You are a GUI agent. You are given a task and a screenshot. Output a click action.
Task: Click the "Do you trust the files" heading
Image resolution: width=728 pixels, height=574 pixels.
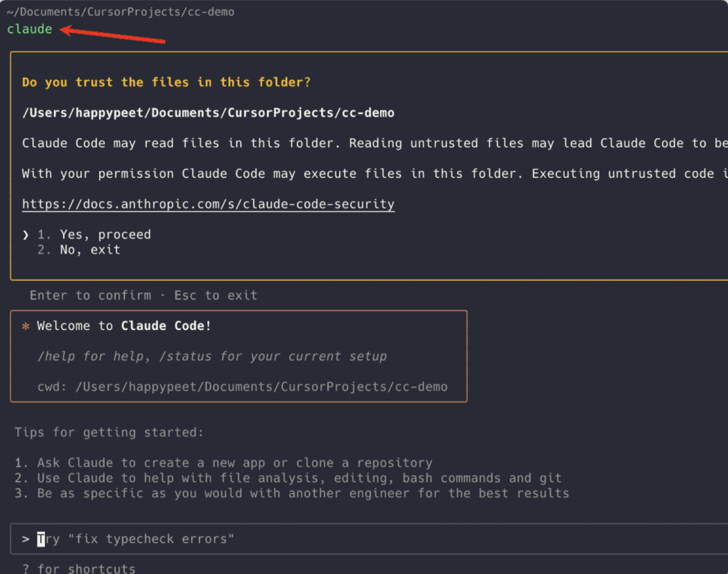(x=166, y=82)
